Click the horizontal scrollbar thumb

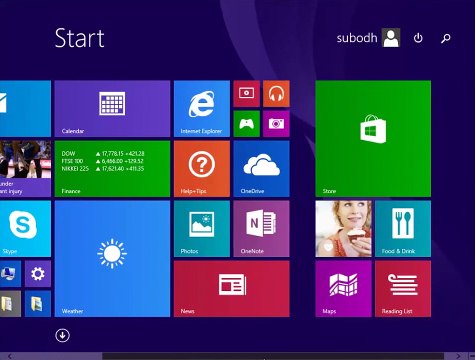pyautogui.click(x=273, y=356)
